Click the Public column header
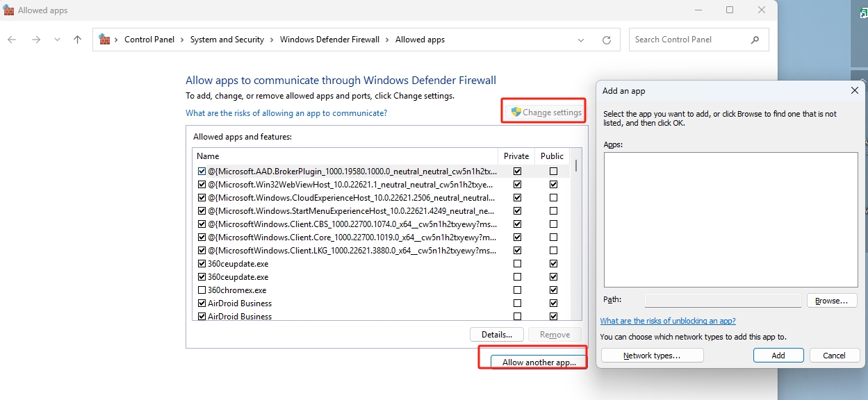Screen dimensions: 868x400 tap(552, 156)
